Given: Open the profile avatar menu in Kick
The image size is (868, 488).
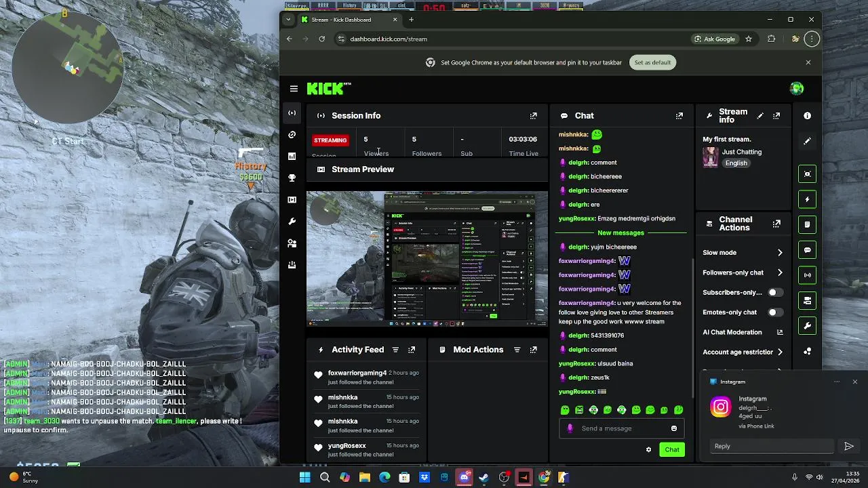Looking at the screenshot, I should click(797, 88).
